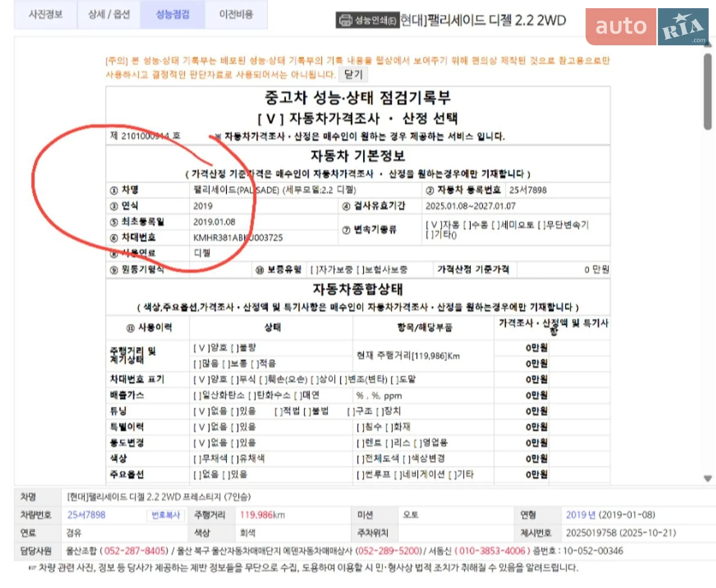Switch to the 상세 / 옵션 tab

point(109,14)
